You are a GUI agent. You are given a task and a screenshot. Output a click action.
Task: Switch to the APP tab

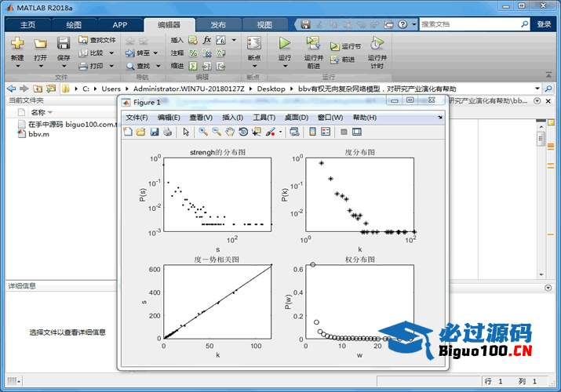(x=119, y=24)
